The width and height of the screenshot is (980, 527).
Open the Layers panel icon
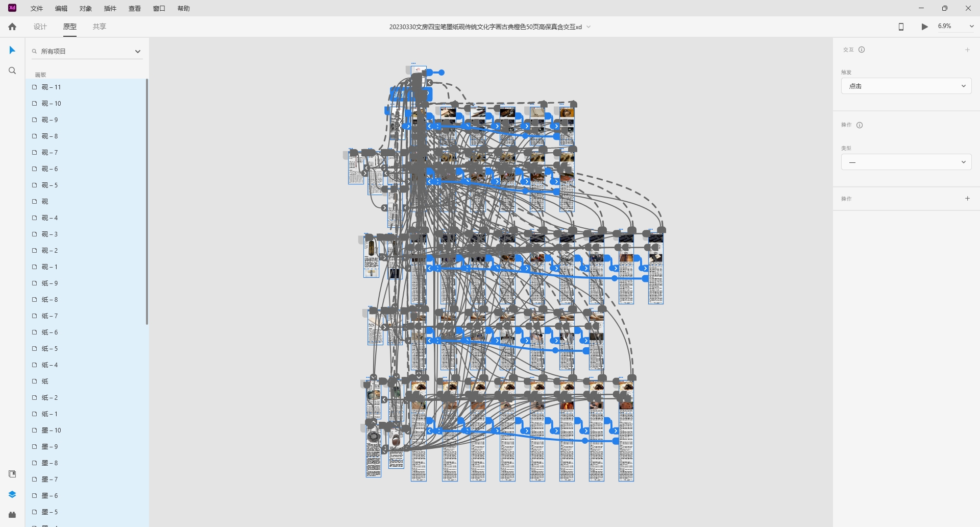coord(12,494)
